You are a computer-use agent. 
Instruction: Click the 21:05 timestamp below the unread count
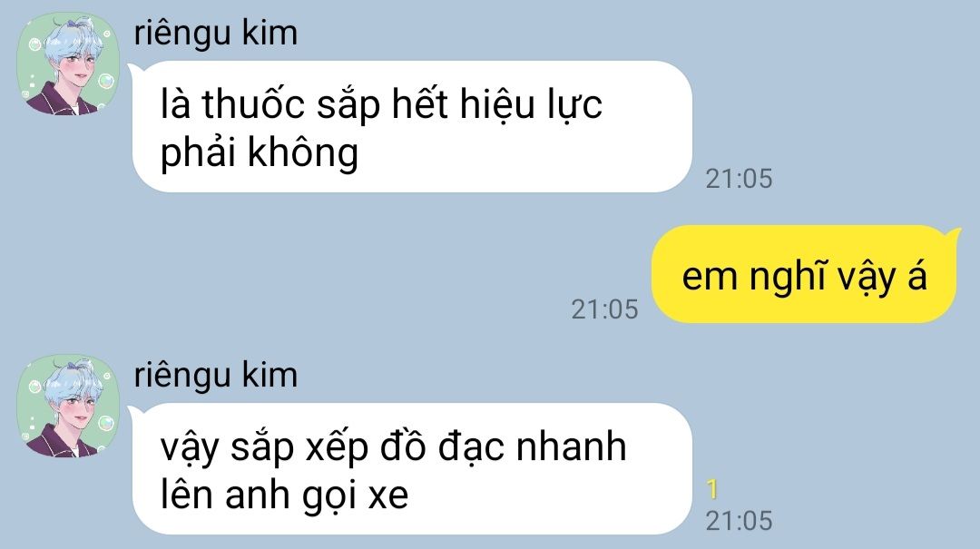click(739, 521)
